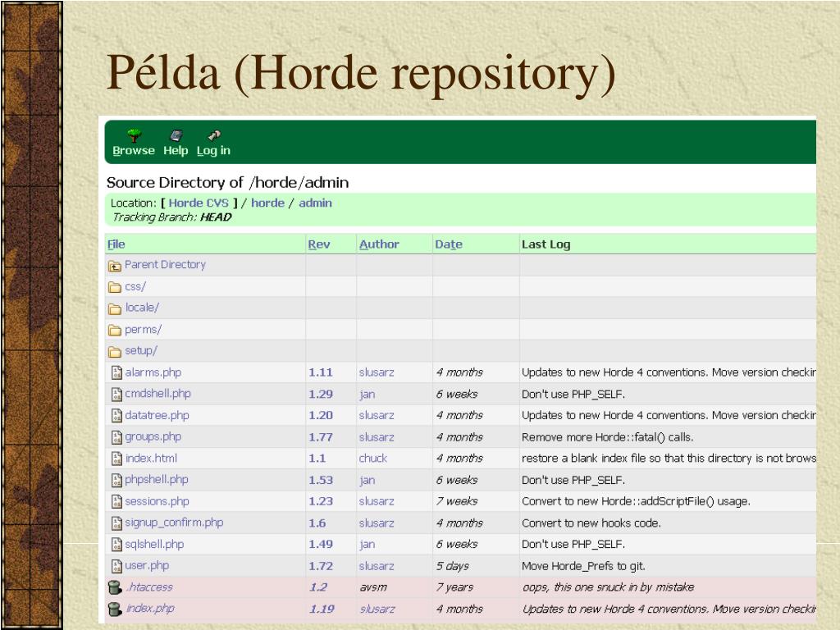Sort by Author column header
This screenshot has width=840, height=630.
(379, 244)
